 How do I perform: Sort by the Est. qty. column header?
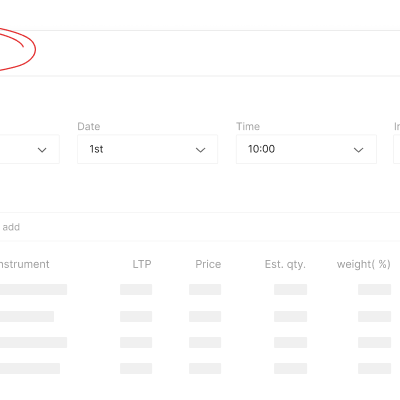coord(285,264)
